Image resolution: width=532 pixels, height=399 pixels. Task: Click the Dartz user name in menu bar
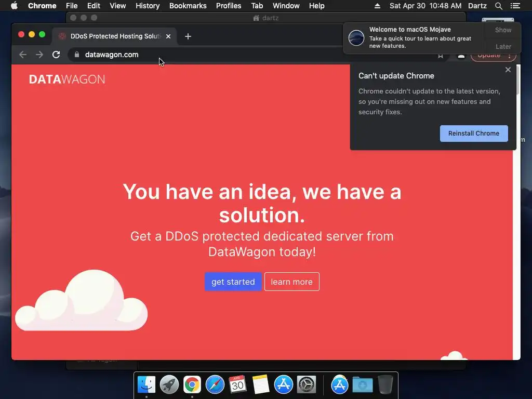(477, 6)
